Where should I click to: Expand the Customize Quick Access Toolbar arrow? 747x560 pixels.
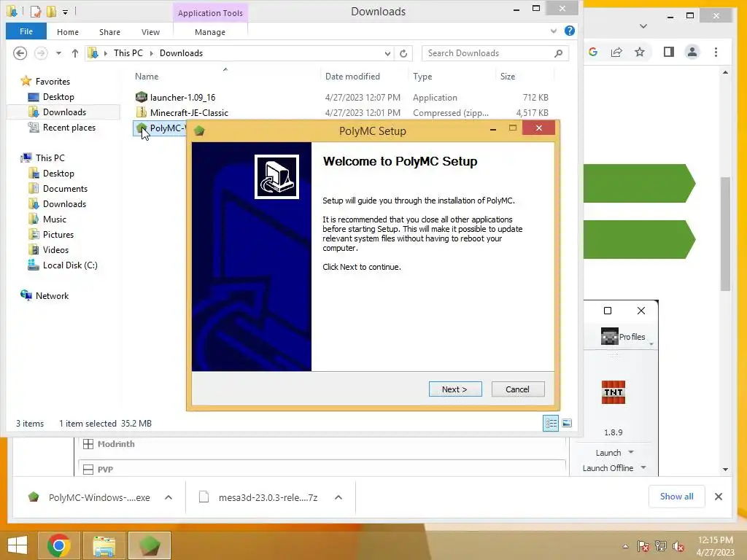click(65, 12)
